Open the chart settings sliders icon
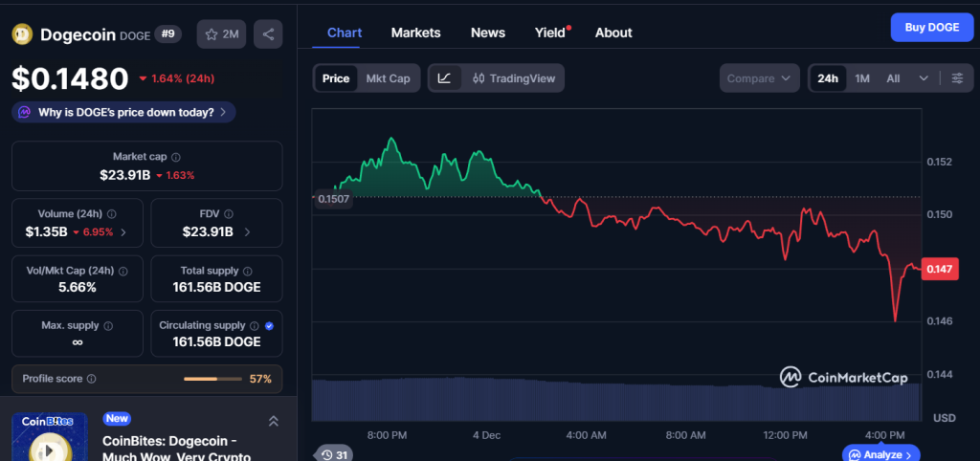 957,78
